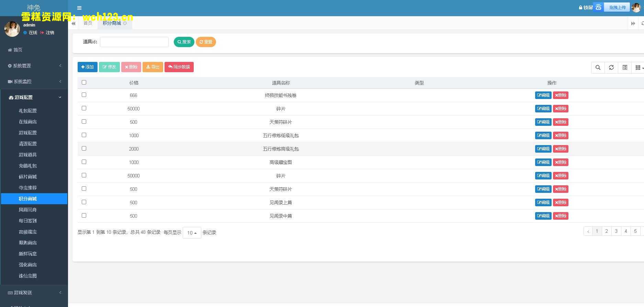Viewport: 644px width, 307px height.
Task: Switch to the 首页 tab
Action: pyautogui.click(x=88, y=23)
